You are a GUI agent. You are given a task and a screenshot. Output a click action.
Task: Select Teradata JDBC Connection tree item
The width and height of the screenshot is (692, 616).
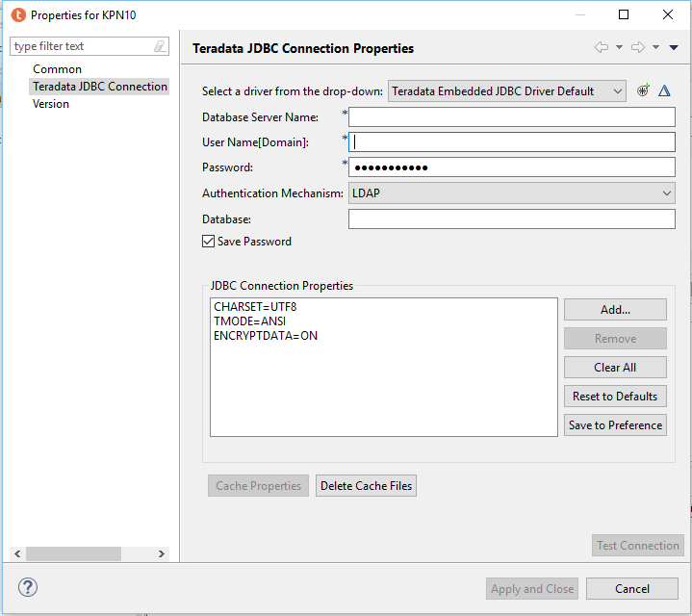click(100, 87)
